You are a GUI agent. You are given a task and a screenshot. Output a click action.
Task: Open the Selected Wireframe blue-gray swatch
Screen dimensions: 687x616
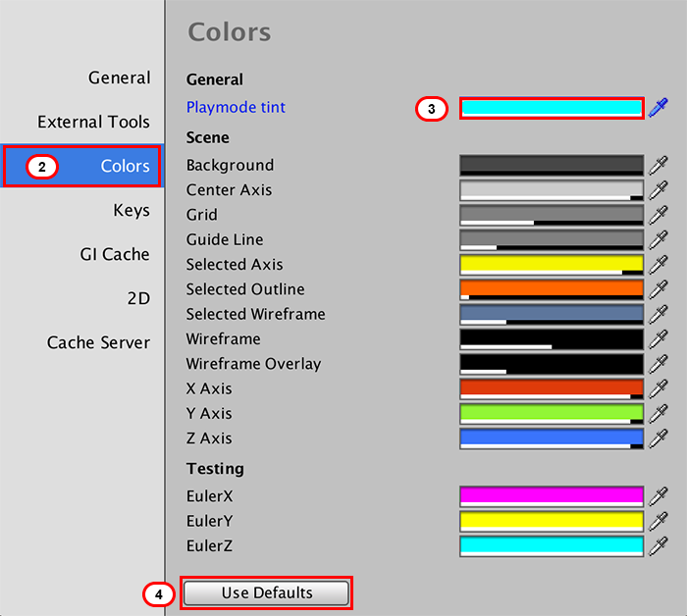pos(552,315)
